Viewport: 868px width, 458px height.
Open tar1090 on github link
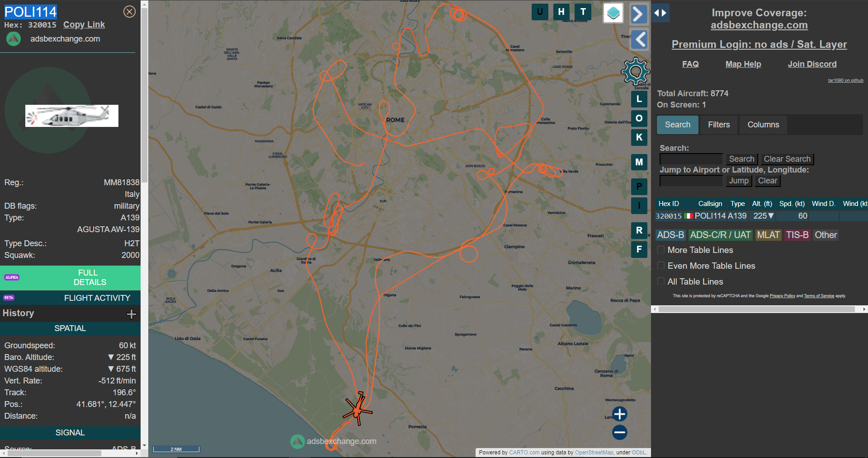tap(845, 80)
